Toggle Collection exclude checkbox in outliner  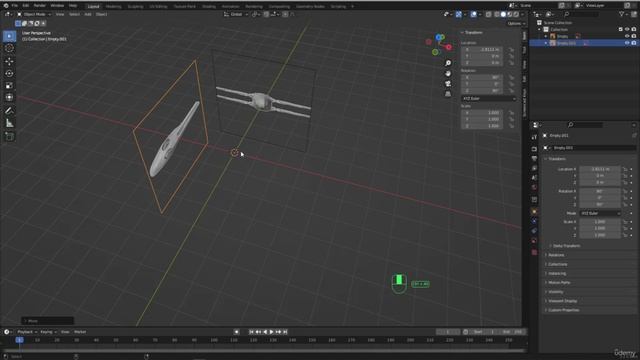coord(620,29)
